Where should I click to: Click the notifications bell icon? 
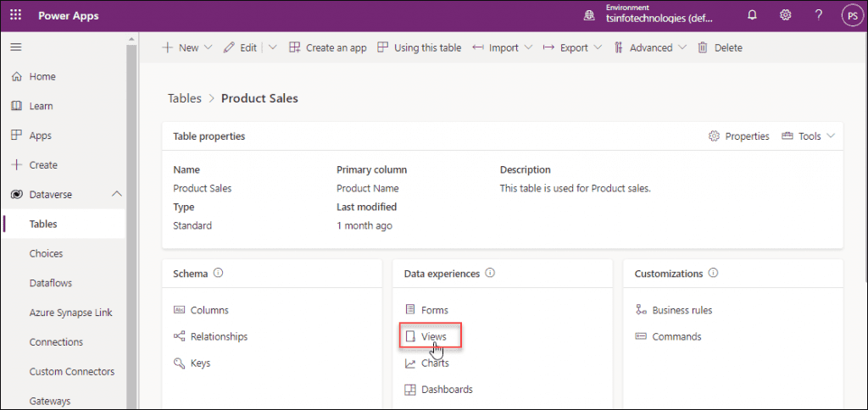pos(752,15)
